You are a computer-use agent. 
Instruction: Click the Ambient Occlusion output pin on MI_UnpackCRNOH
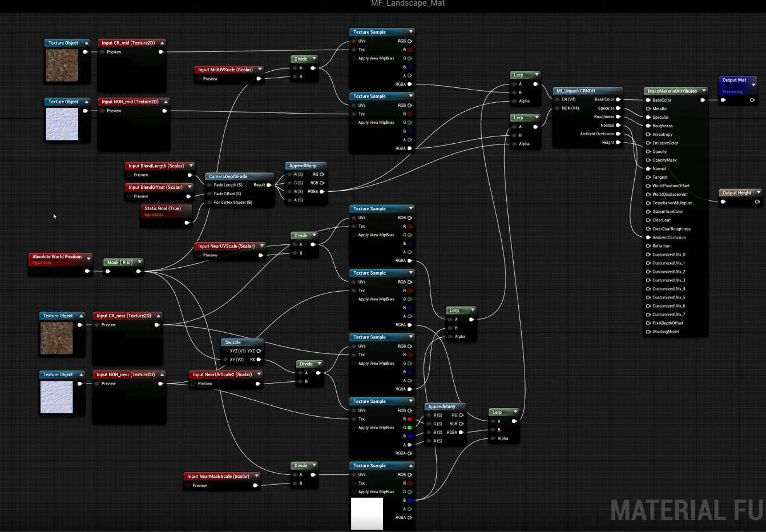618,134
